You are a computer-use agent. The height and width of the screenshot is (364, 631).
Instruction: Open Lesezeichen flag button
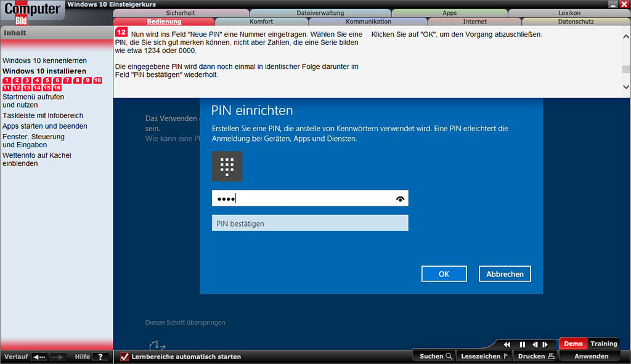point(484,357)
